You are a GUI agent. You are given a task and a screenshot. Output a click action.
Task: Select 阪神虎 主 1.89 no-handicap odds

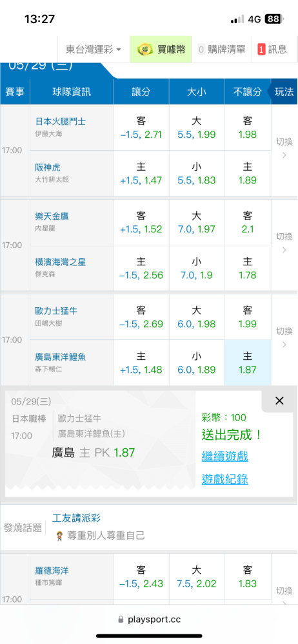(248, 173)
